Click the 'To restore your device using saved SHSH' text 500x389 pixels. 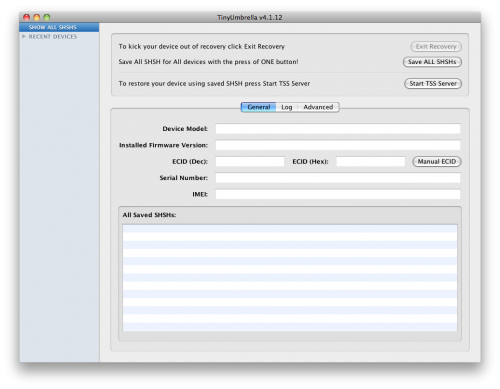(214, 84)
